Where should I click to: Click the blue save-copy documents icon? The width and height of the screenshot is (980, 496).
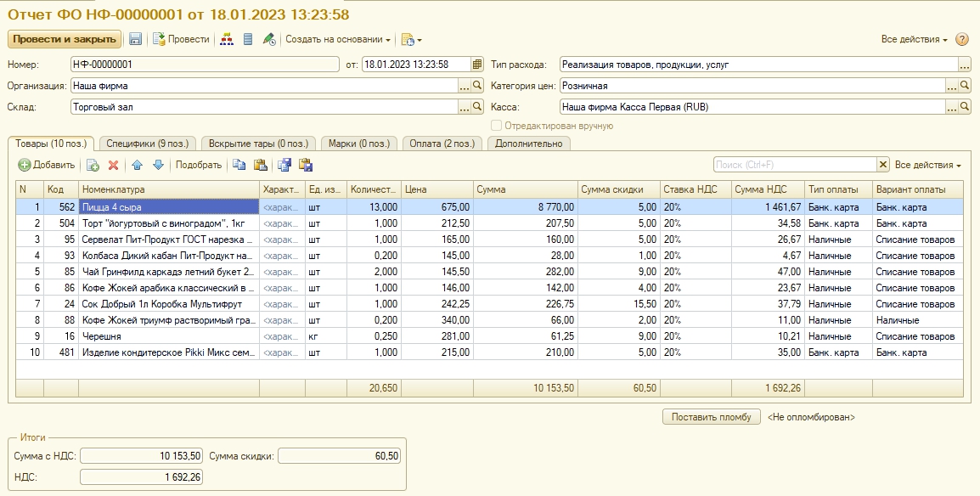(284, 165)
